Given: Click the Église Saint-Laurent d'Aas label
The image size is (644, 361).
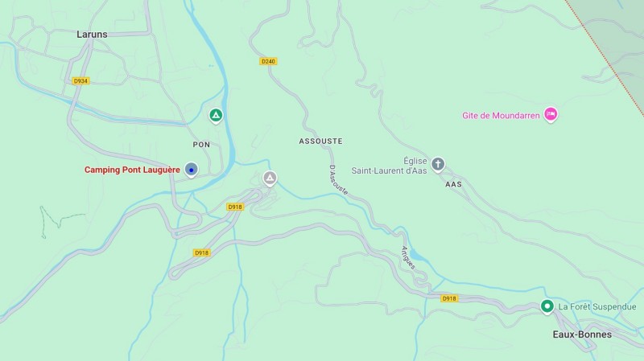Looking at the screenshot, I should click(390, 166).
